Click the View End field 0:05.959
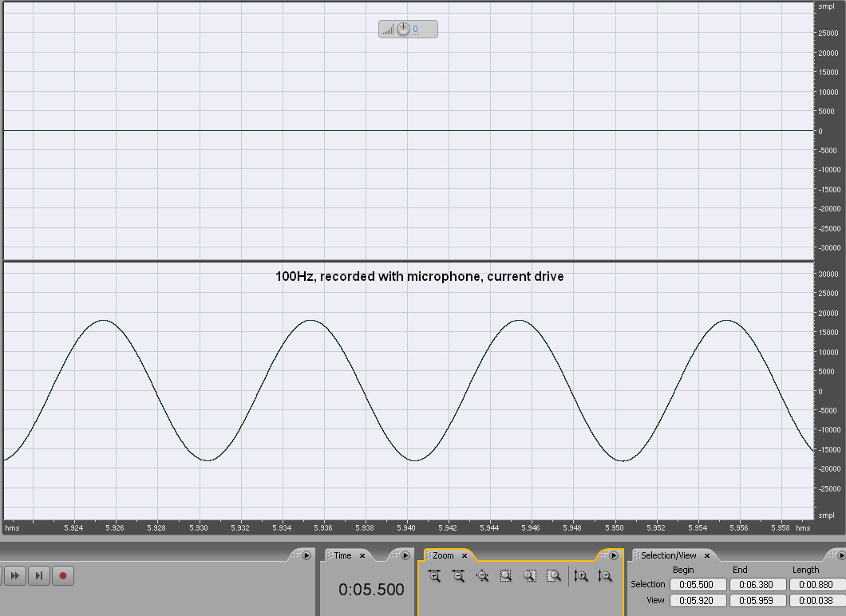The height and width of the screenshot is (616, 846). tap(757, 600)
